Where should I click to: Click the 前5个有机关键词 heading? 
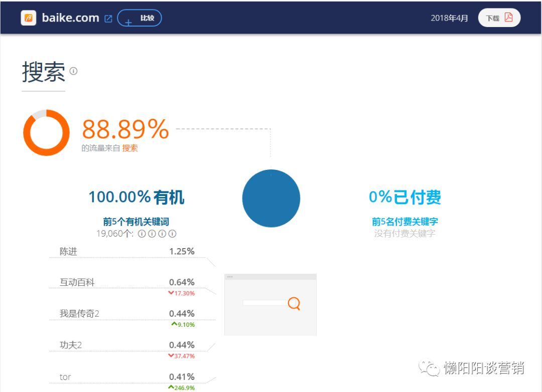(136, 222)
